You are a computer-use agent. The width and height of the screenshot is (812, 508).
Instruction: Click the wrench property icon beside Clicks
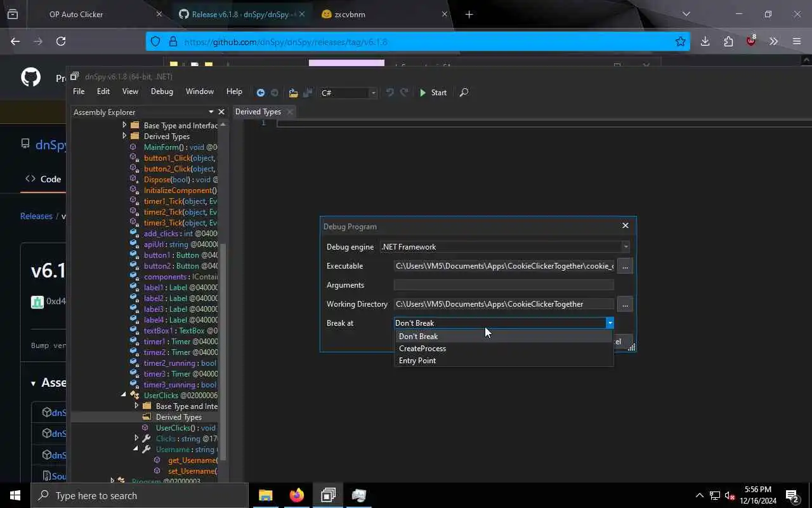147,438
